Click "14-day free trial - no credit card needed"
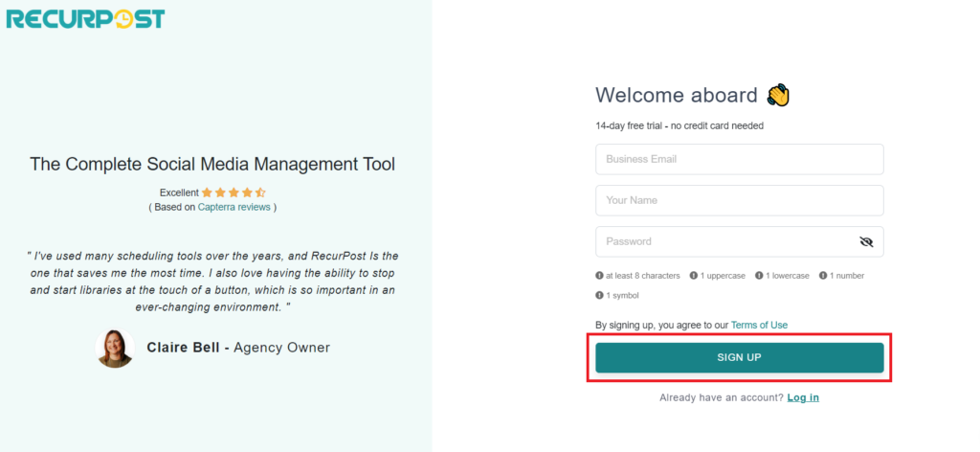Viewport: 980px width, 452px height. 679,125
